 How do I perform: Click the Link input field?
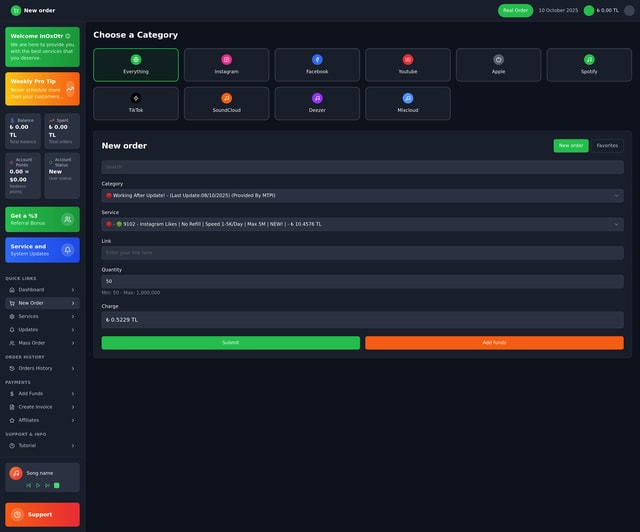point(362,253)
